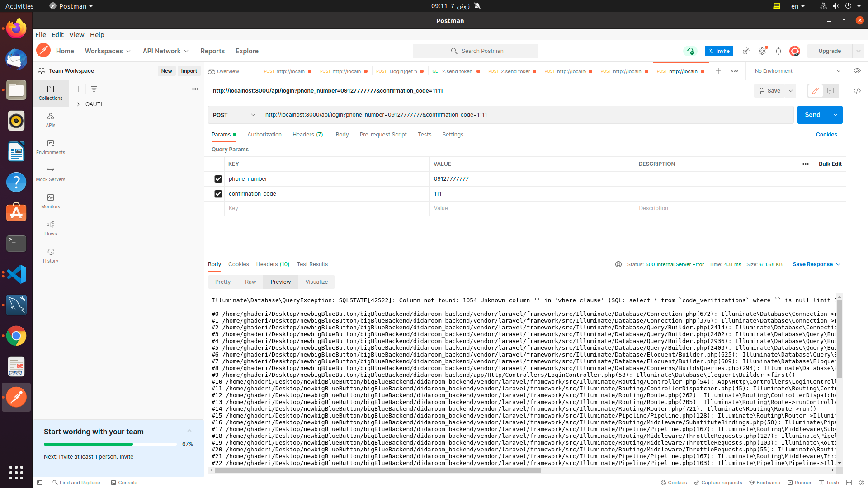
Task: Open the help icon in status bar
Action: point(862,483)
